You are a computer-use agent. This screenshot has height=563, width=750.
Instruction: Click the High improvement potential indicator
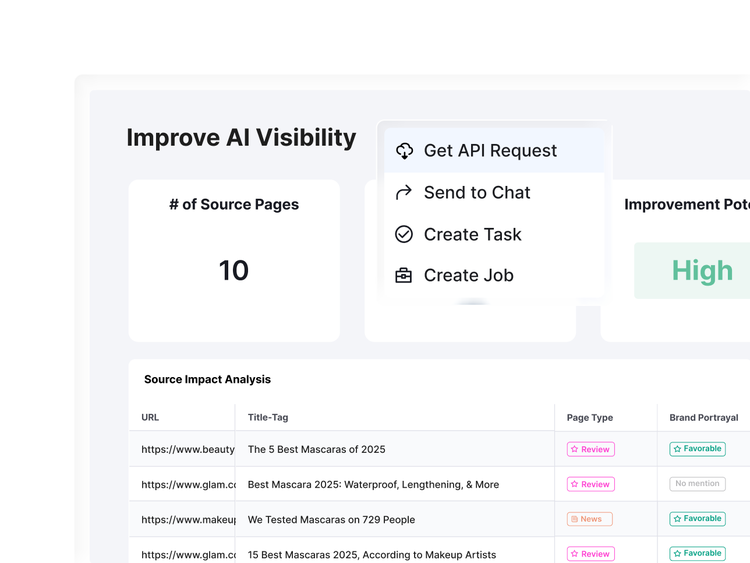coord(702,271)
